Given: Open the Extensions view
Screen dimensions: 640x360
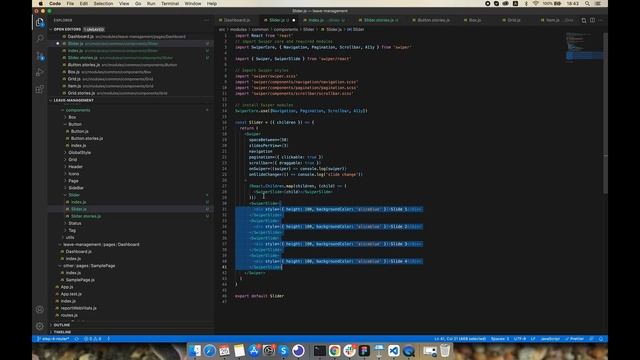Looking at the screenshot, I should point(40,89).
